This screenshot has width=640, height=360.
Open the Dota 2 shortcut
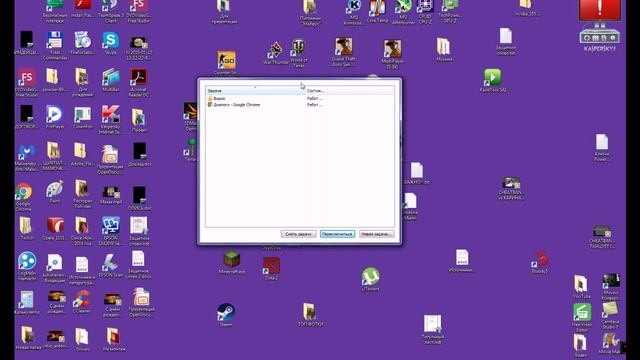pos(271,269)
